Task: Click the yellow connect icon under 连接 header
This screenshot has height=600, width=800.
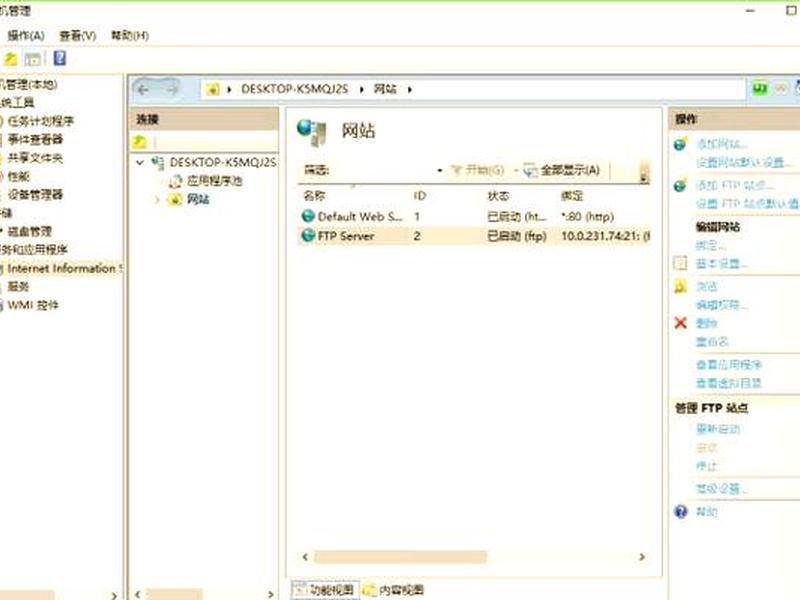Action: pos(139,142)
